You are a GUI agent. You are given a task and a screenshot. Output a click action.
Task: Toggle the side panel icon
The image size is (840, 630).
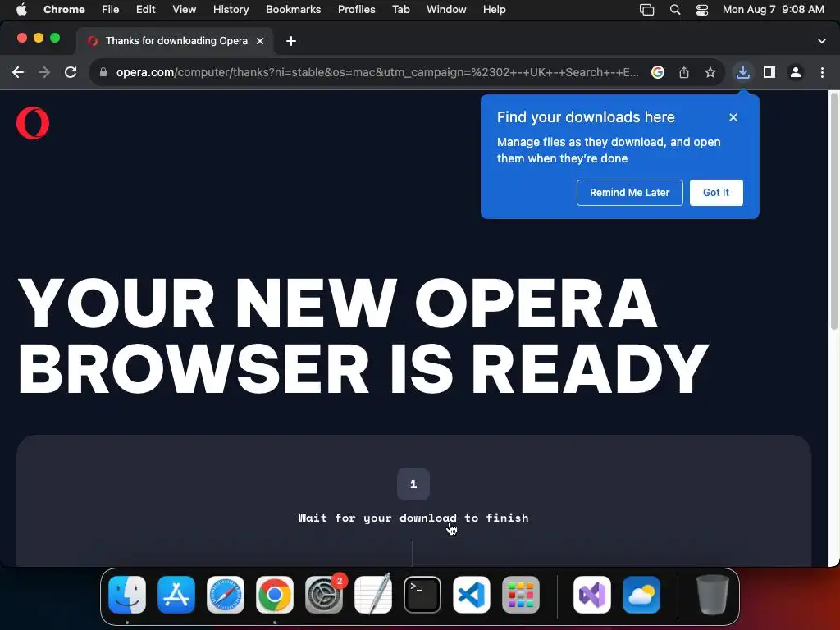769,72
